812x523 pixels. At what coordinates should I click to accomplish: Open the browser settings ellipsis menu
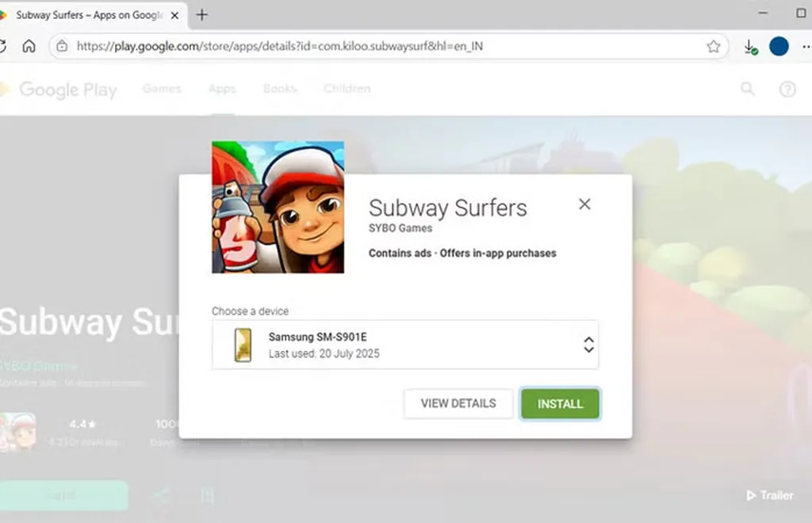tap(806, 47)
